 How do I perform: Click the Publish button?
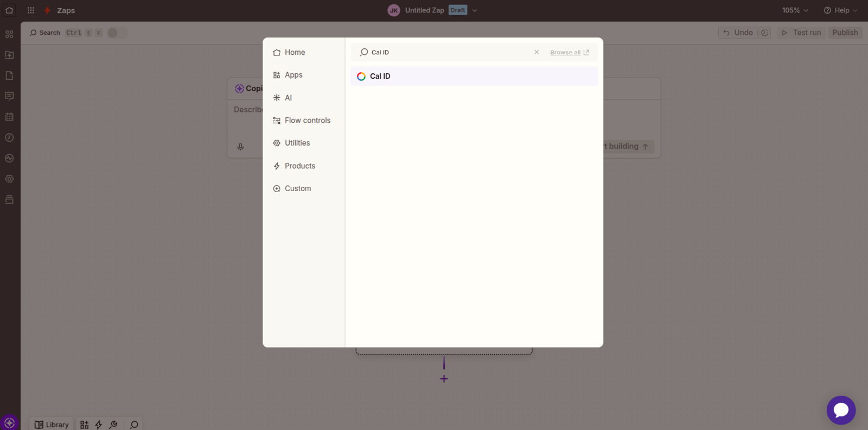coord(845,33)
